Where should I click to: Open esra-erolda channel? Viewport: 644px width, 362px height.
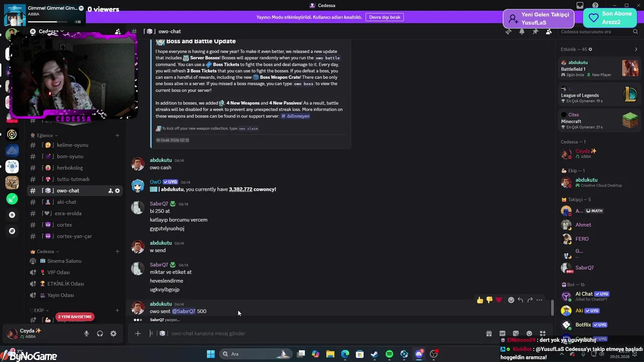coord(74,214)
